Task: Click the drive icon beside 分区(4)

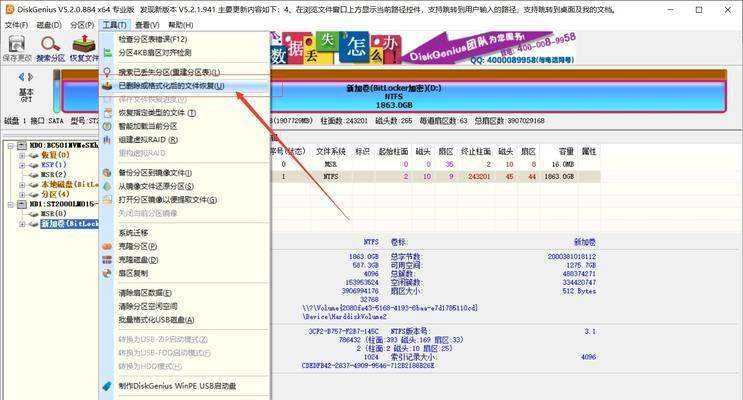Action: tap(33, 194)
